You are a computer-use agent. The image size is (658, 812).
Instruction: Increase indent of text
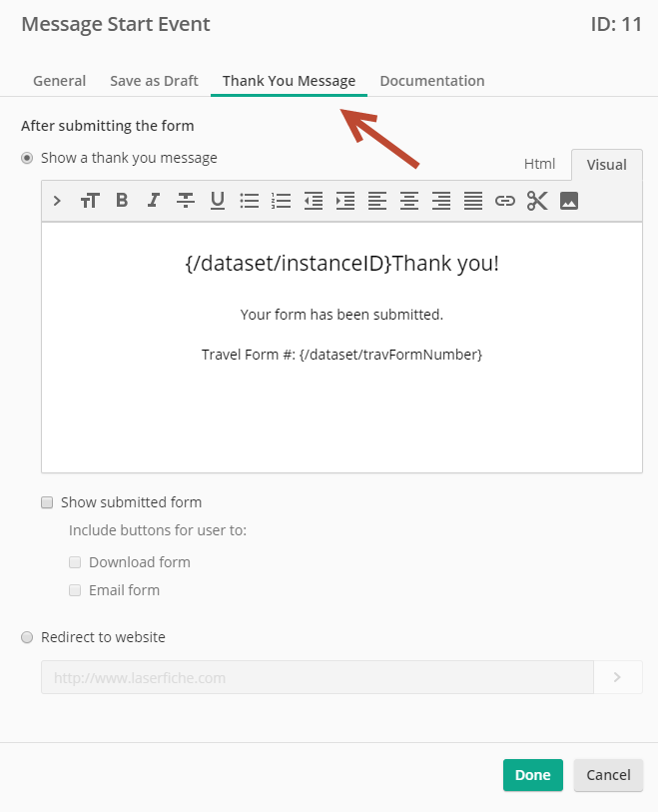click(x=345, y=201)
